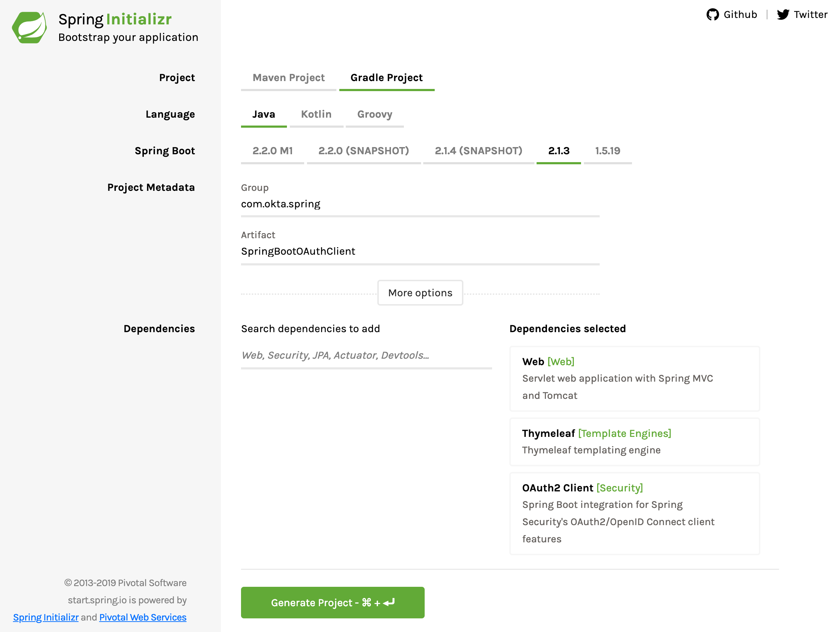Expand the More options section
This screenshot has height=632, width=840.
420,293
